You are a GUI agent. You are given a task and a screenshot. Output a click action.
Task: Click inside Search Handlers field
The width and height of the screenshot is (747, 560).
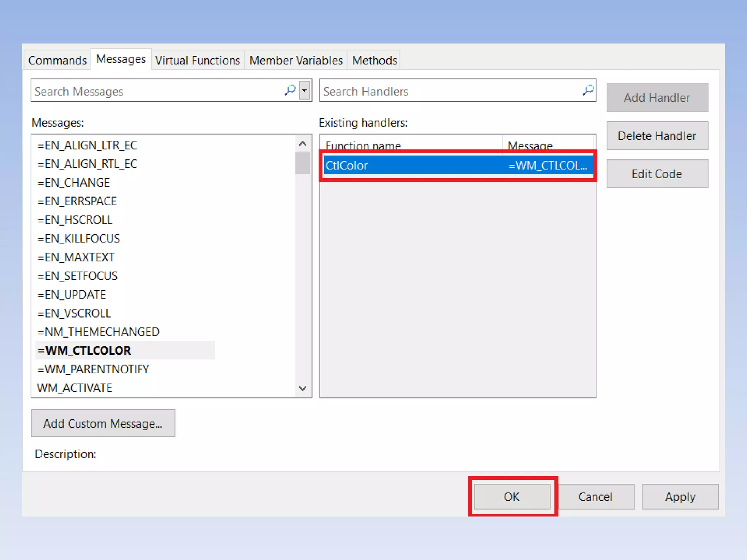(x=449, y=91)
